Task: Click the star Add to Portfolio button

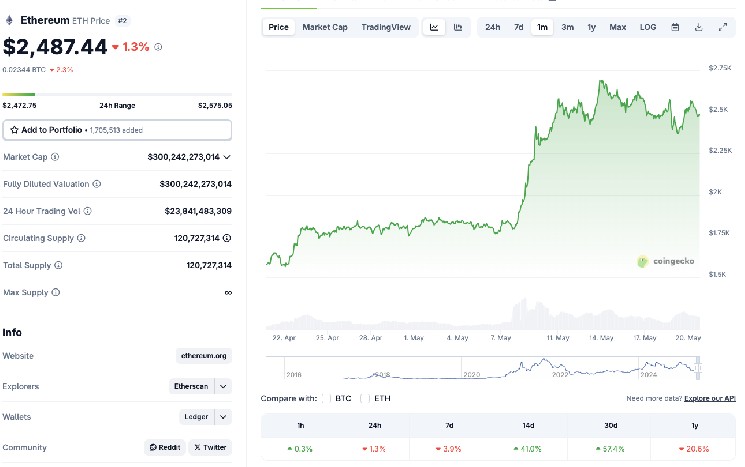Action: point(118,130)
